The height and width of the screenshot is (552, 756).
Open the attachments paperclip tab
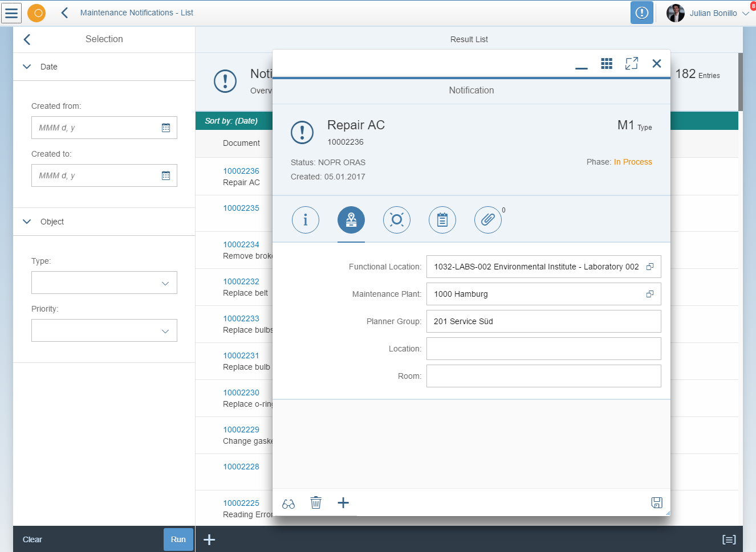[487, 220]
